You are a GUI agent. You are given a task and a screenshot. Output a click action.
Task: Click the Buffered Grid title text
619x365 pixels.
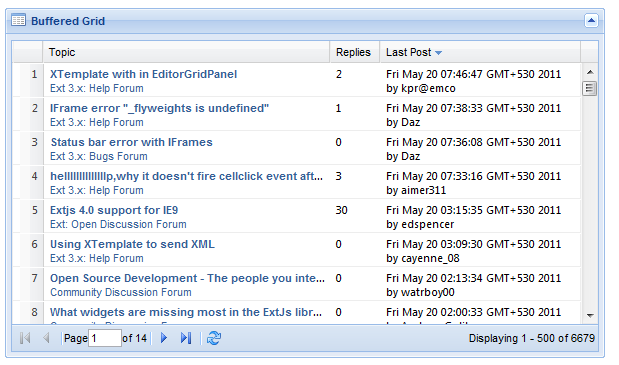click(x=68, y=21)
